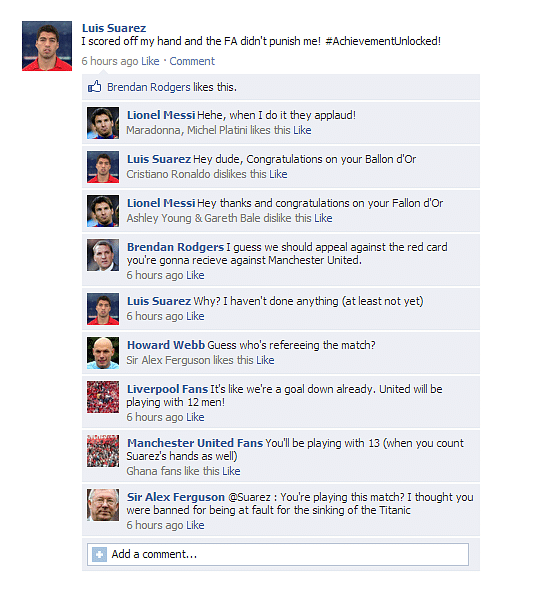This screenshot has width=547, height=600.
Task: Click in the Add a comment field
Action: click(x=278, y=554)
